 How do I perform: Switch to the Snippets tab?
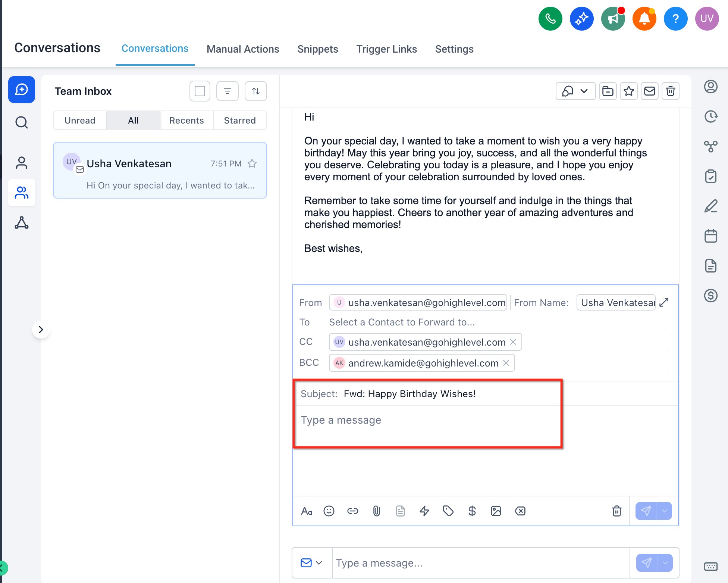[317, 49]
